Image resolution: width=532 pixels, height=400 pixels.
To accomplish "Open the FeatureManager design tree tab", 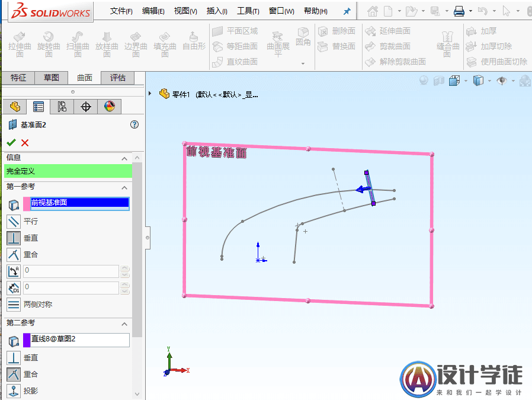I will [x=15, y=107].
